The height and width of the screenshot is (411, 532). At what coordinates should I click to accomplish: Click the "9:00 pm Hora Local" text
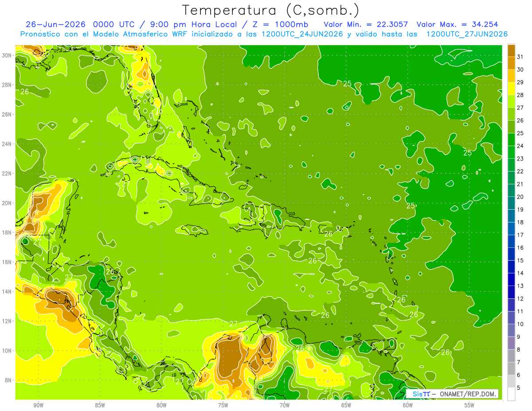point(193,24)
